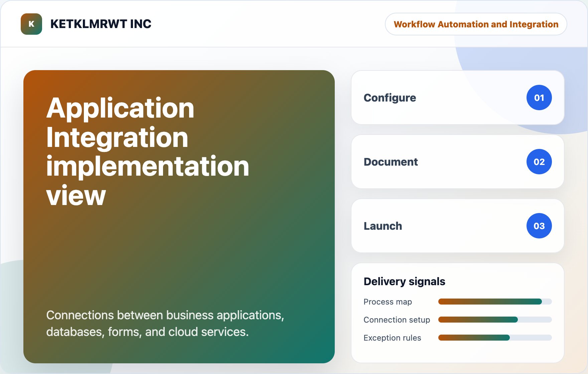
Task: Click the Exception rules progress bar
Action: click(495, 338)
